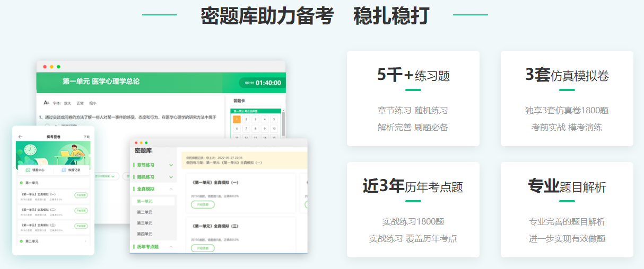Click the font size 'A' icon

47,103
